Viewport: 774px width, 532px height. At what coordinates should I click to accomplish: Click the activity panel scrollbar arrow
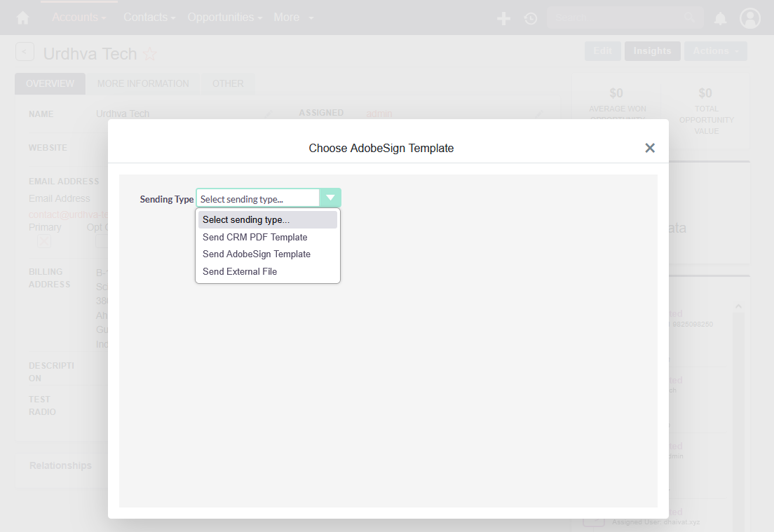point(738,306)
